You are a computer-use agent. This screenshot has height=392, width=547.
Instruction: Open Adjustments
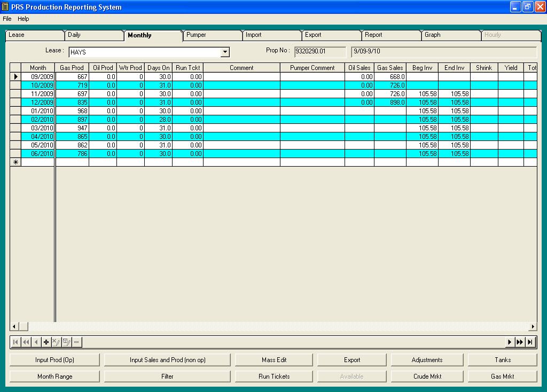coord(427,359)
